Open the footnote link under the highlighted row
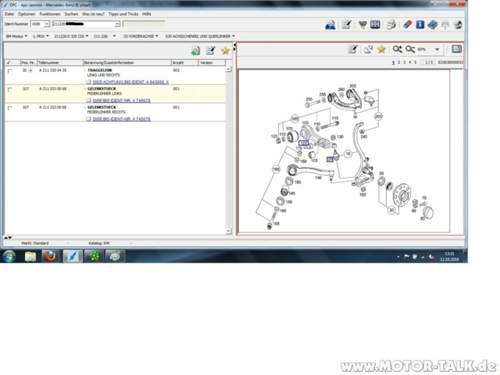The image size is (500, 375). pyautogui.click(x=122, y=100)
